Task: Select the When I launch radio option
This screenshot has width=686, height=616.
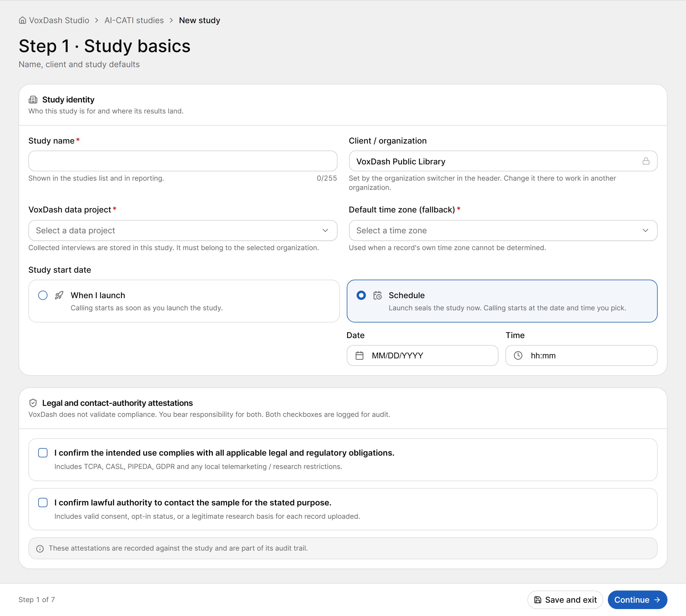Action: pyautogui.click(x=43, y=295)
